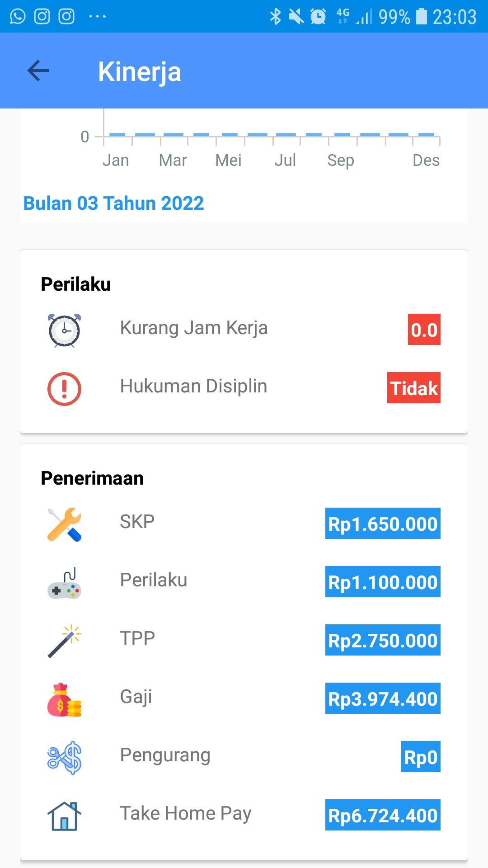This screenshot has width=488, height=868.
Task: Tap the game controller Perilaku icon
Action: pyautogui.click(x=64, y=583)
